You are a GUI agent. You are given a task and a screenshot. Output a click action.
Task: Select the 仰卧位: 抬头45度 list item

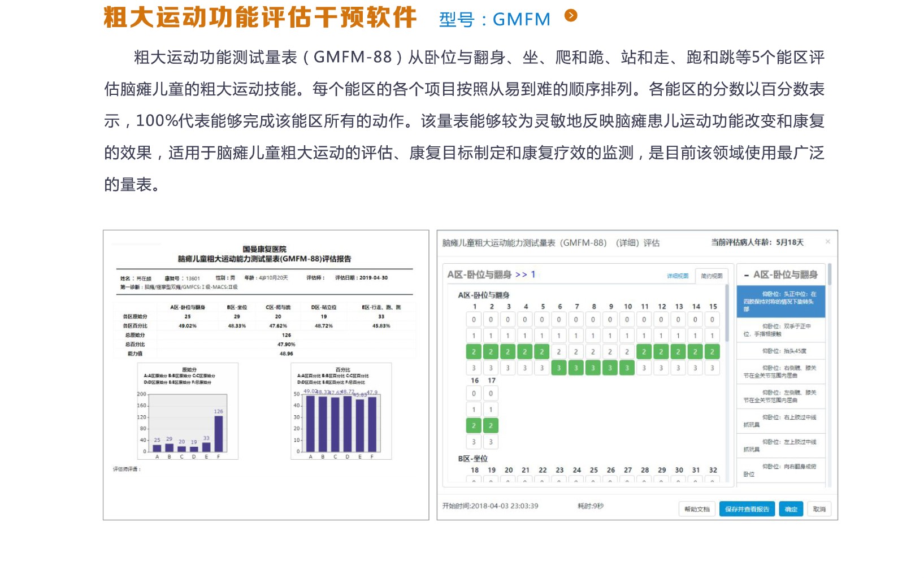point(781,351)
